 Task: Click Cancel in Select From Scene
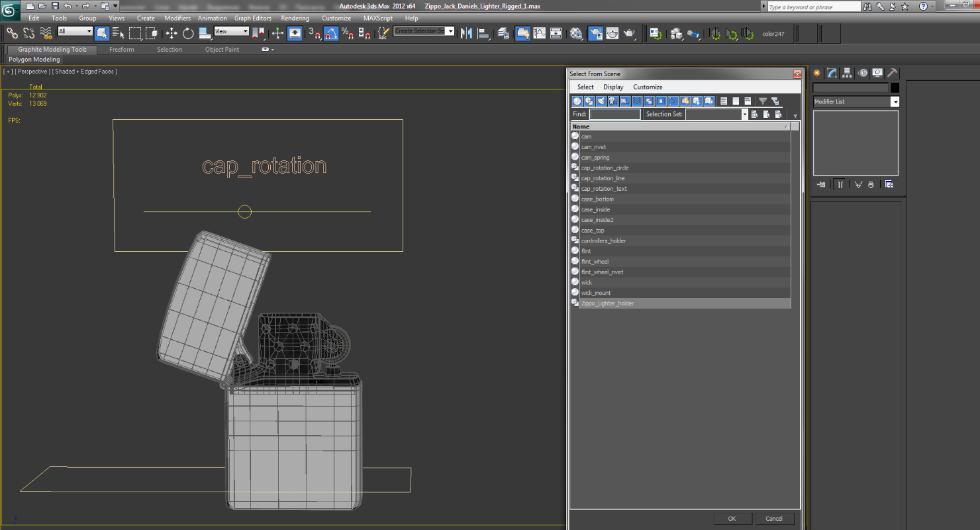[773, 519]
